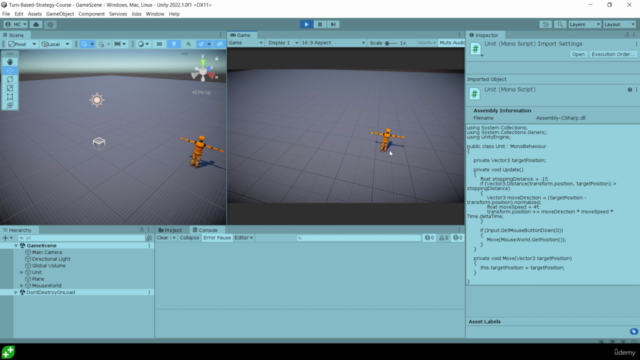Select the combined Transform tool

click(10, 105)
